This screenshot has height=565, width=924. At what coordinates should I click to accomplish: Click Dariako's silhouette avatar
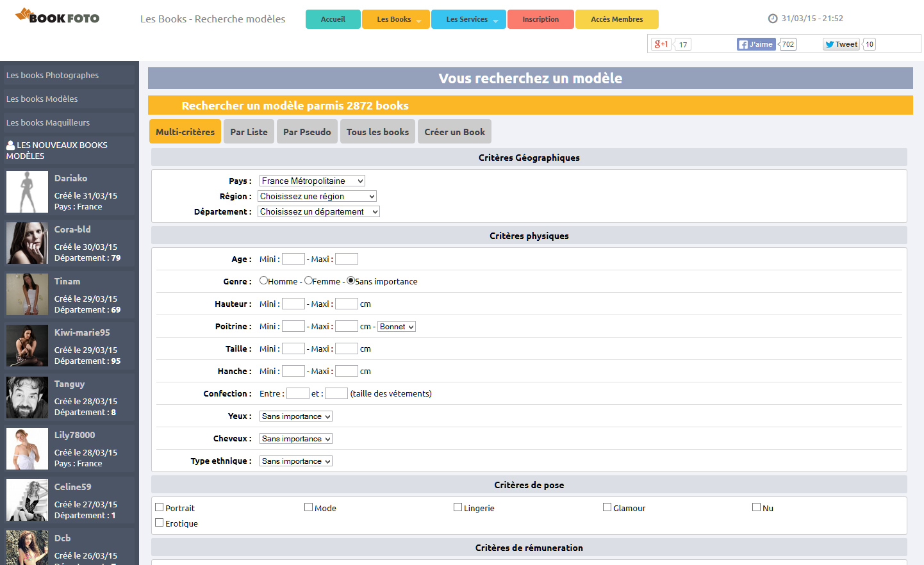pos(27,192)
